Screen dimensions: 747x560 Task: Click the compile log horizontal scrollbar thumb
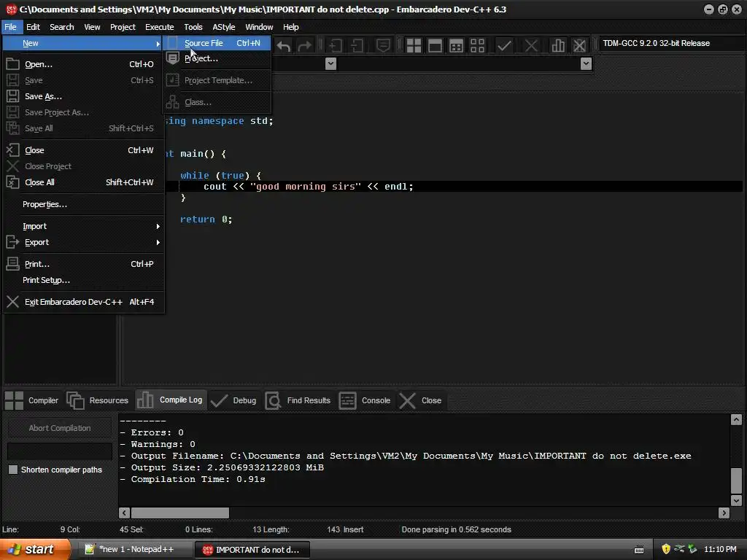pyautogui.click(x=180, y=513)
